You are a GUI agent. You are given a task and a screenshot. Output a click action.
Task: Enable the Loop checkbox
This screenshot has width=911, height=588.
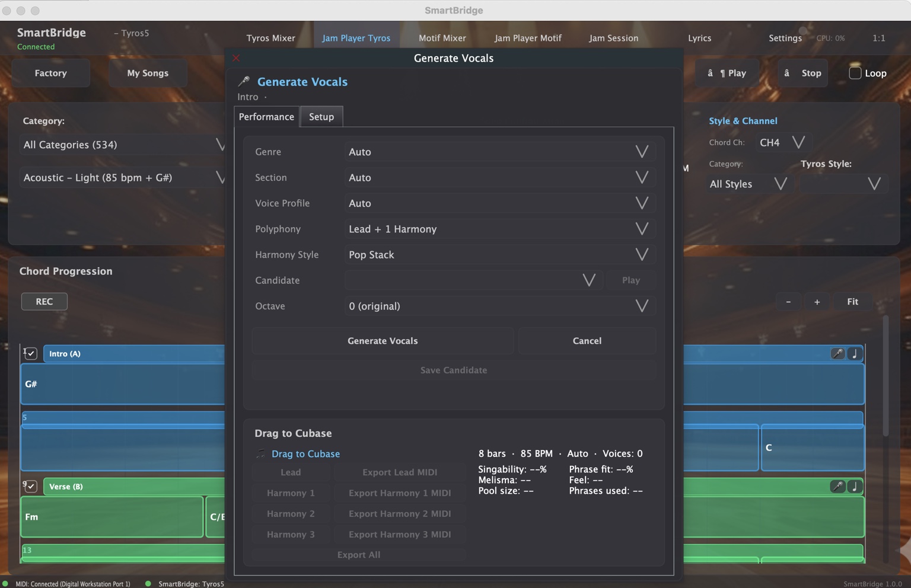pos(855,73)
